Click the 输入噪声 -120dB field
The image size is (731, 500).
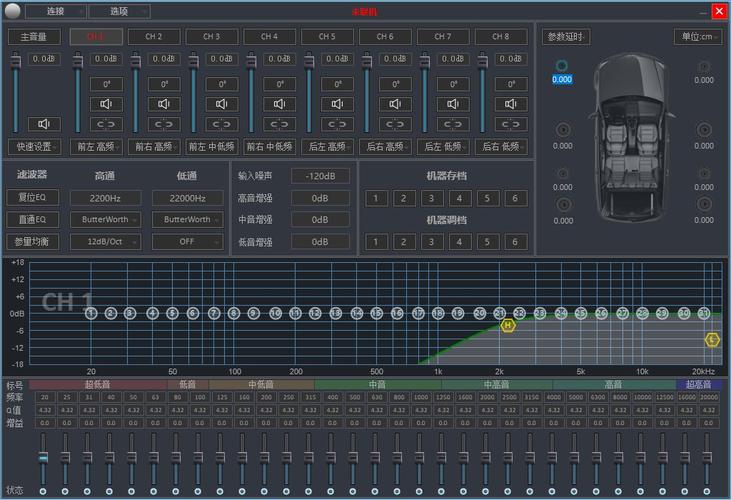tap(320, 176)
